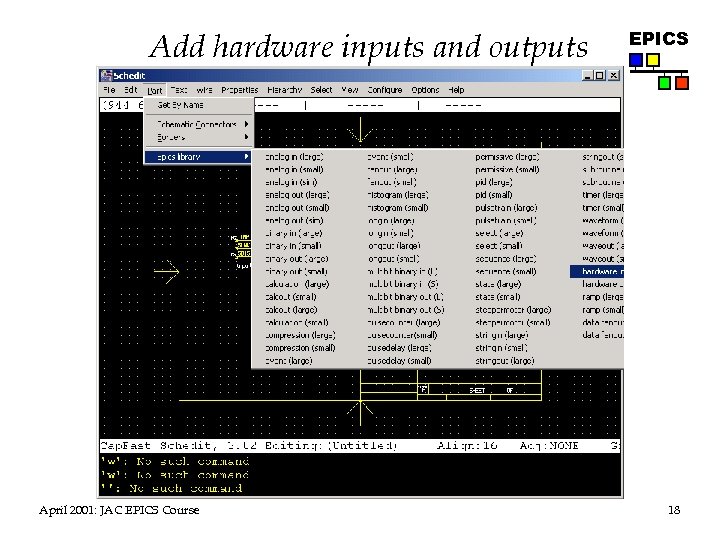Open the Hierarchy menu

pyautogui.click(x=284, y=90)
